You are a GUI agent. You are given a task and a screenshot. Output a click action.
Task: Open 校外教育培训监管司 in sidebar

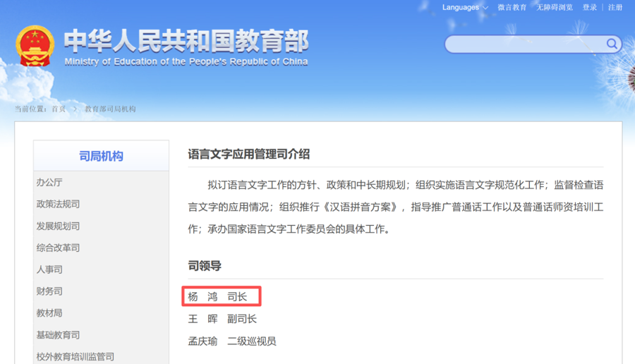75,357
